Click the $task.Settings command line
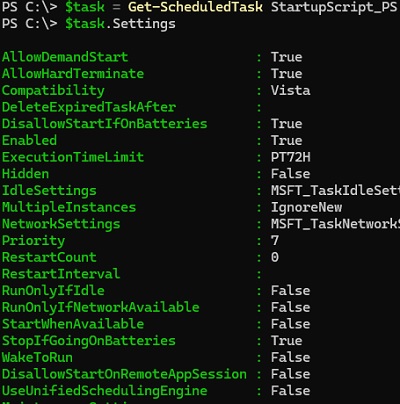Image resolution: width=400 pixels, height=404 pixels. pyautogui.click(x=120, y=24)
